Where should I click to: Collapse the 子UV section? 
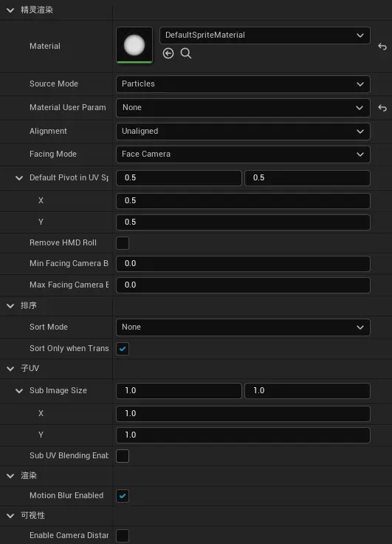[x=10, y=368]
